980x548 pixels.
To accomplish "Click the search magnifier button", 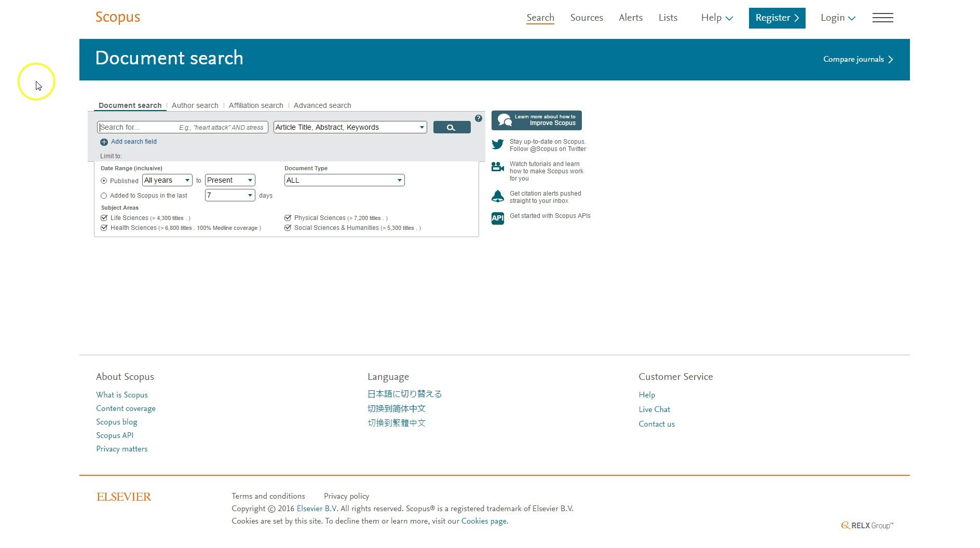I will [451, 127].
